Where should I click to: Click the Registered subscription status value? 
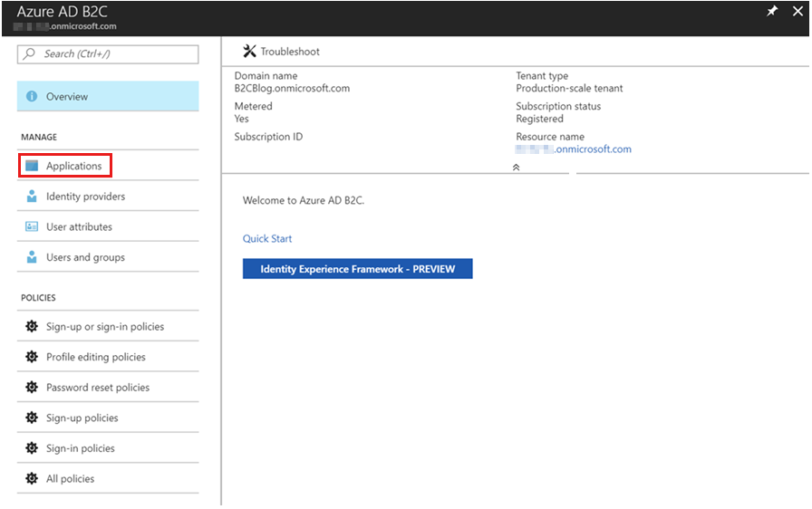pos(539,119)
